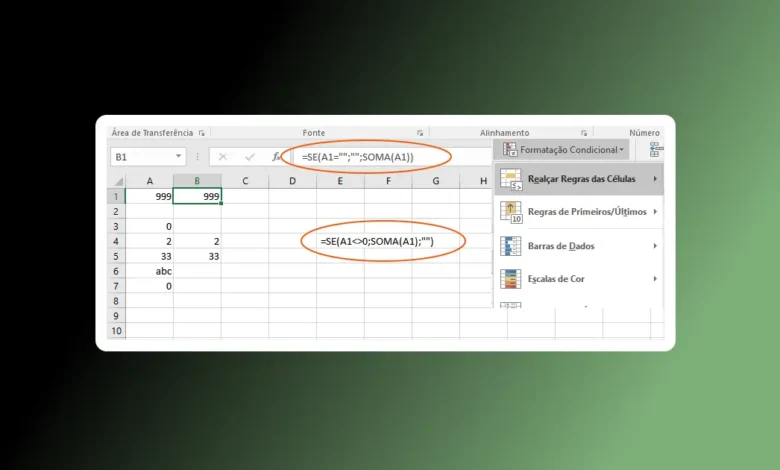The width and height of the screenshot is (780, 470).
Task: Select column B header
Action: coord(197,181)
